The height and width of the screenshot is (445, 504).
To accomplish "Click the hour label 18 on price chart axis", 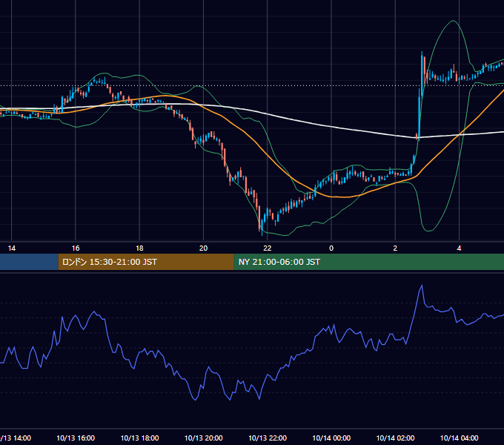I will 139,248.
